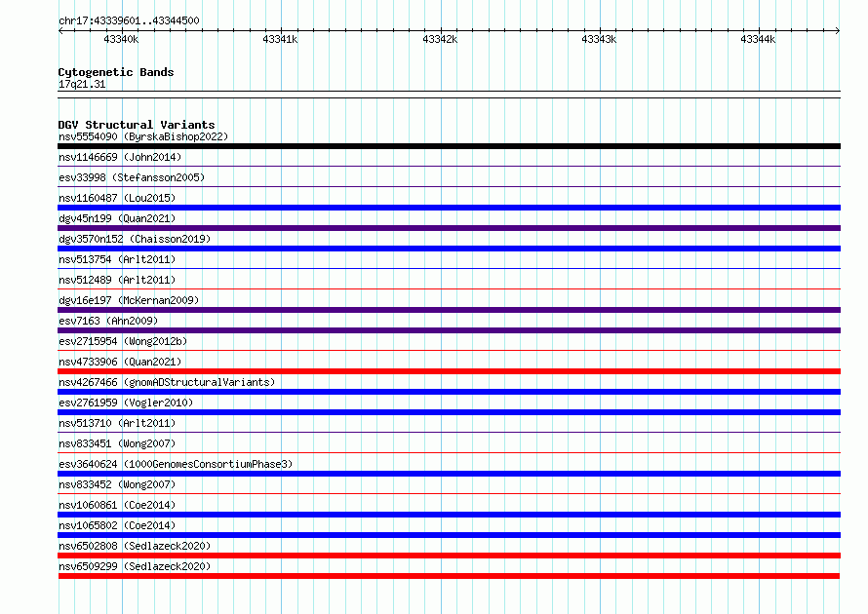Click nsv1160487 (Lou2015) label
Image resolution: width=868 pixels, height=614 pixels.
coord(117,198)
